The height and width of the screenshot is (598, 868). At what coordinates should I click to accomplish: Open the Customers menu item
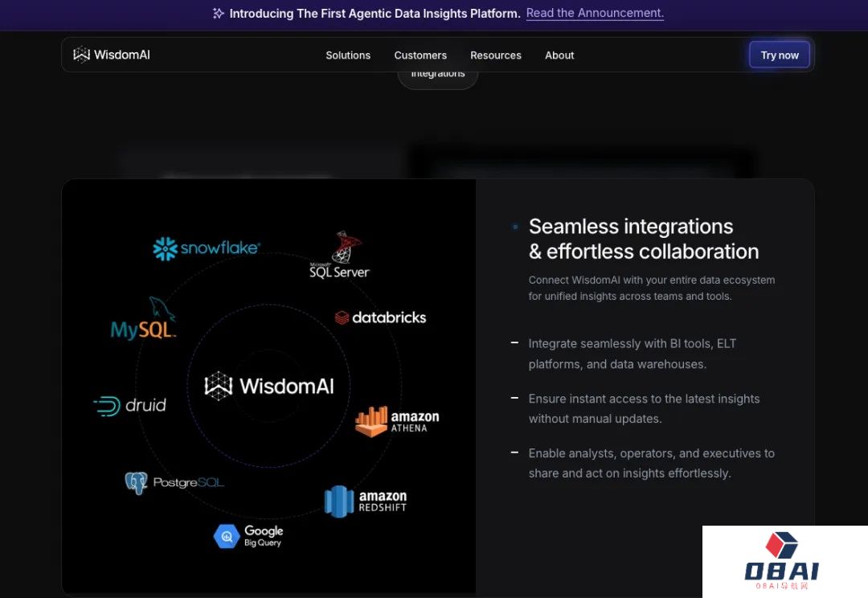420,55
